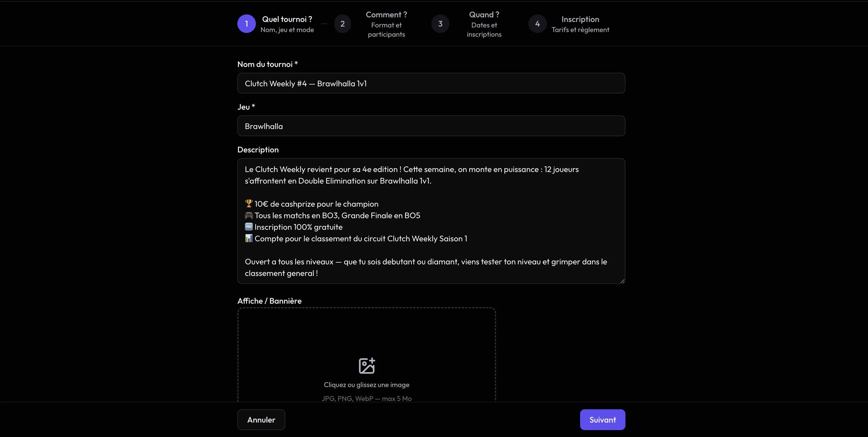This screenshot has width=868, height=437.
Task: Select the "Quel tournoi ?" step label
Action: click(x=287, y=20)
